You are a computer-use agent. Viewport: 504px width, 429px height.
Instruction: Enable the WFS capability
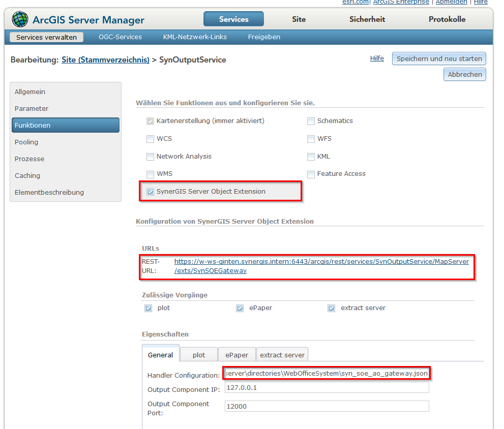(x=311, y=138)
